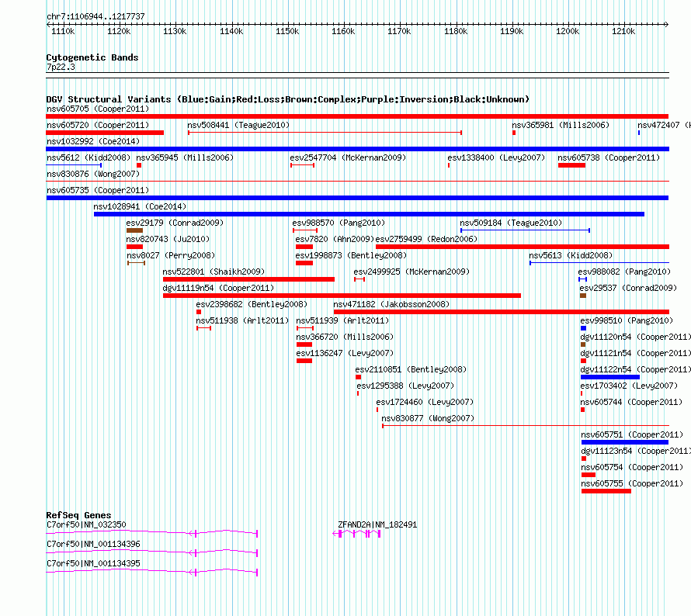The image size is (691, 616).
Task: Open the C7orf50|NM_032350 gene label
Action: 86,524
